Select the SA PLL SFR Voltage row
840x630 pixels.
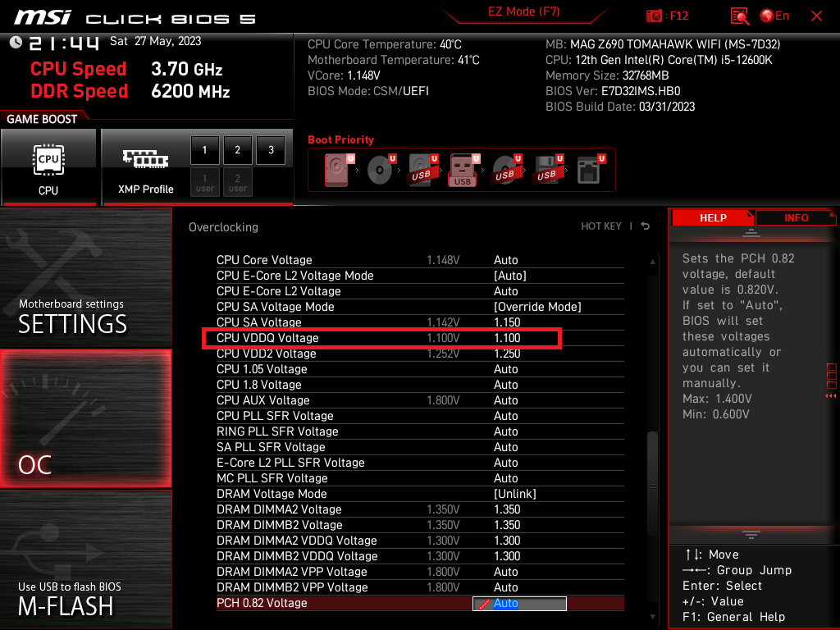tap(420, 447)
